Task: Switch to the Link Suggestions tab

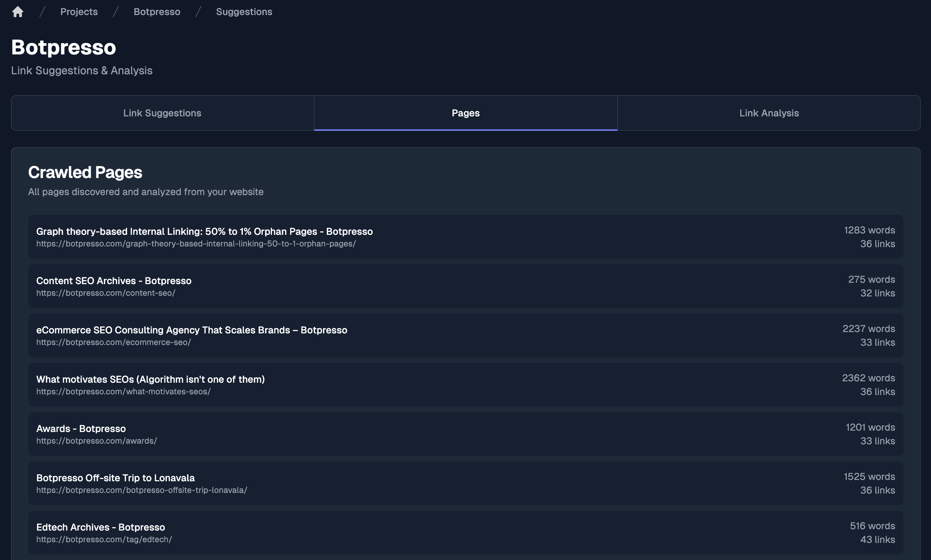Action: (x=162, y=113)
